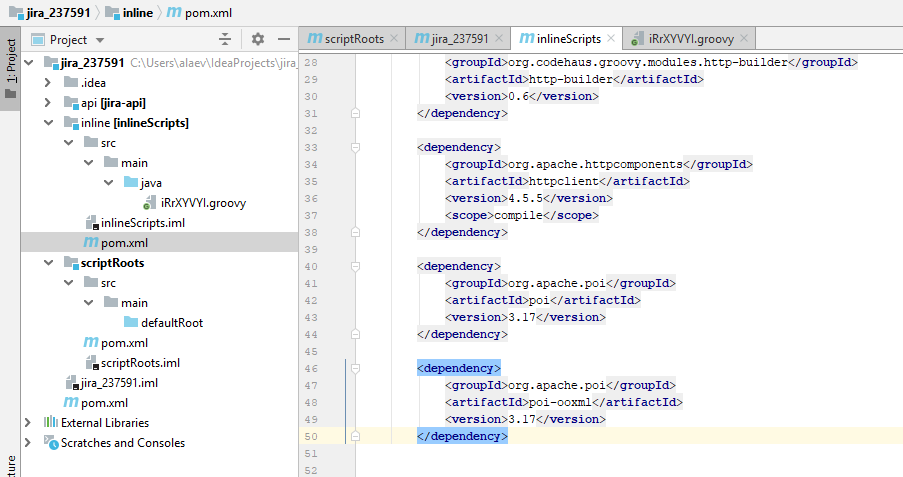Click the Maven icon of selected pom.xml

point(90,243)
